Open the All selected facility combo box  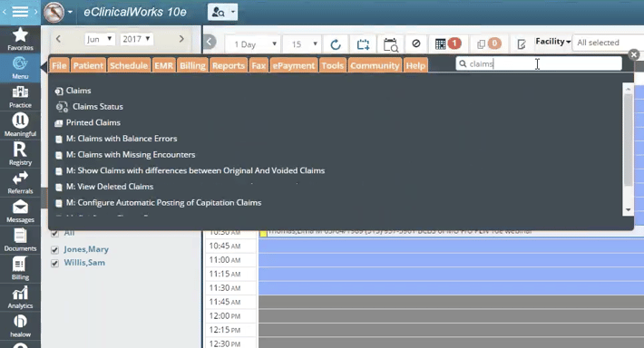[x=609, y=43]
